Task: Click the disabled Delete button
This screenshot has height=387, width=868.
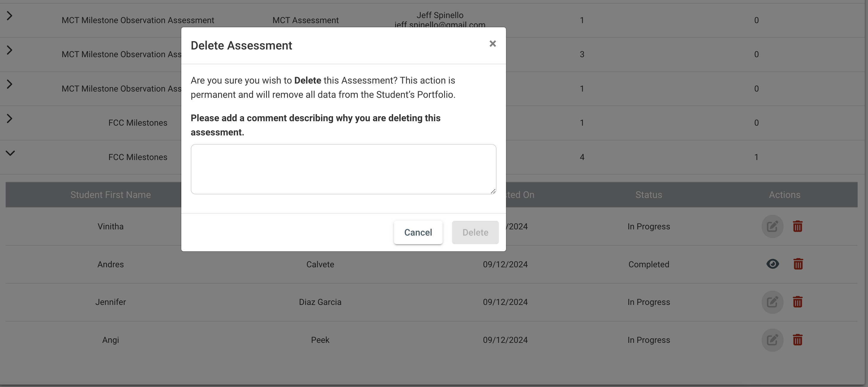Action: pos(475,232)
